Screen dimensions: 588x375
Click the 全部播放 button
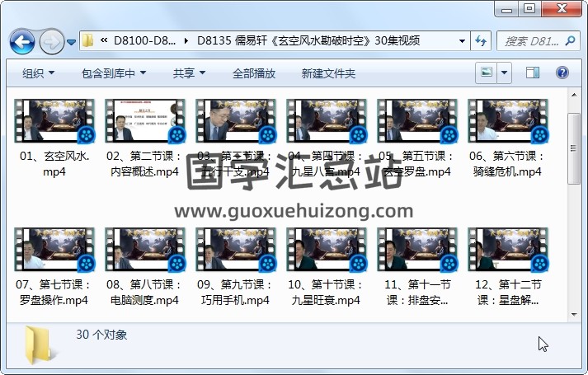point(254,73)
